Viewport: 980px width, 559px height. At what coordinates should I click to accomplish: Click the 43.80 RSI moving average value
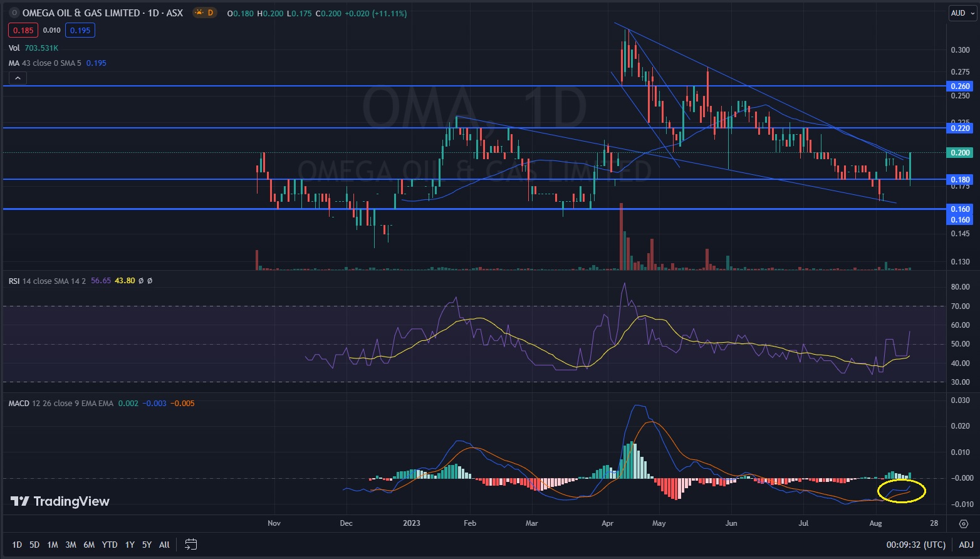(x=125, y=281)
